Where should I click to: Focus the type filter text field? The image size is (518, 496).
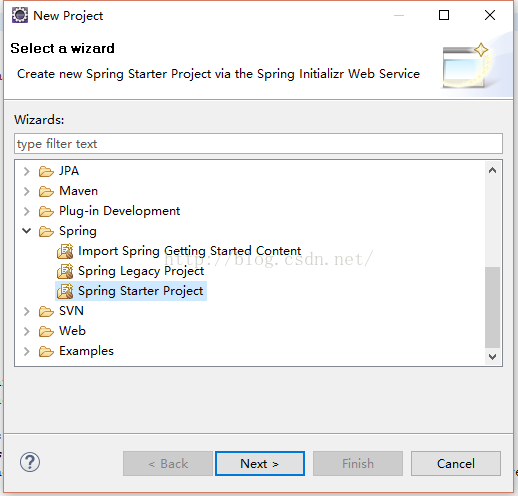point(258,144)
